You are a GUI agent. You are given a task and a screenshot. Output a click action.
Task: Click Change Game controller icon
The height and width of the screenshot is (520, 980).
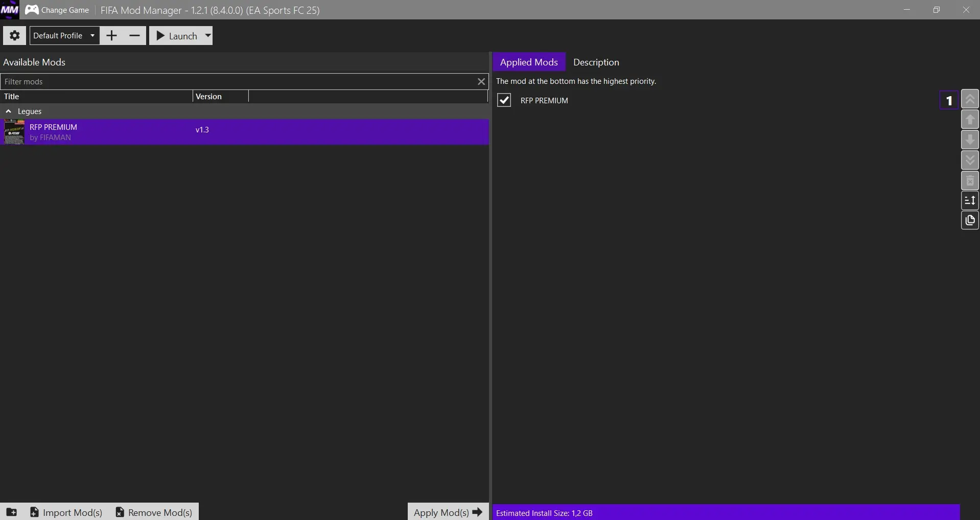[32, 10]
